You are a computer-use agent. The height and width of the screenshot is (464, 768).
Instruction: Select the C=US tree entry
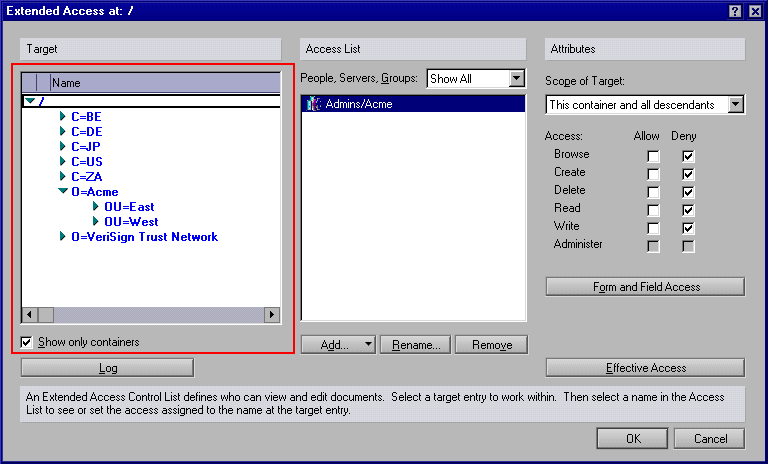click(87, 162)
